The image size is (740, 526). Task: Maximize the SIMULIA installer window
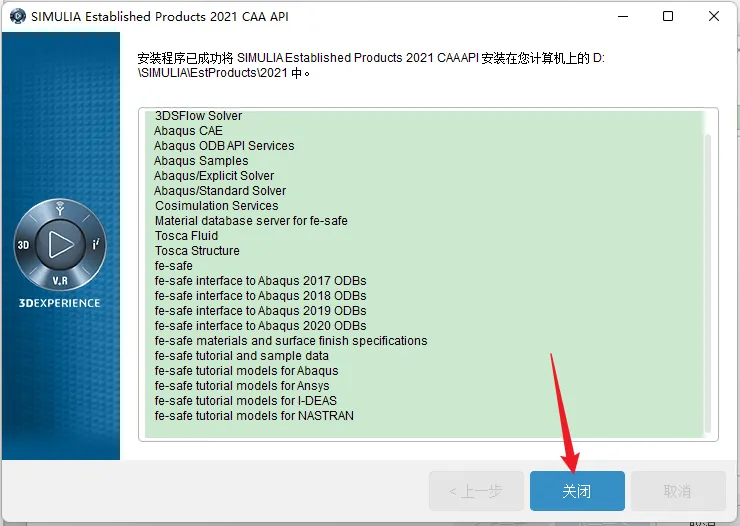click(668, 16)
